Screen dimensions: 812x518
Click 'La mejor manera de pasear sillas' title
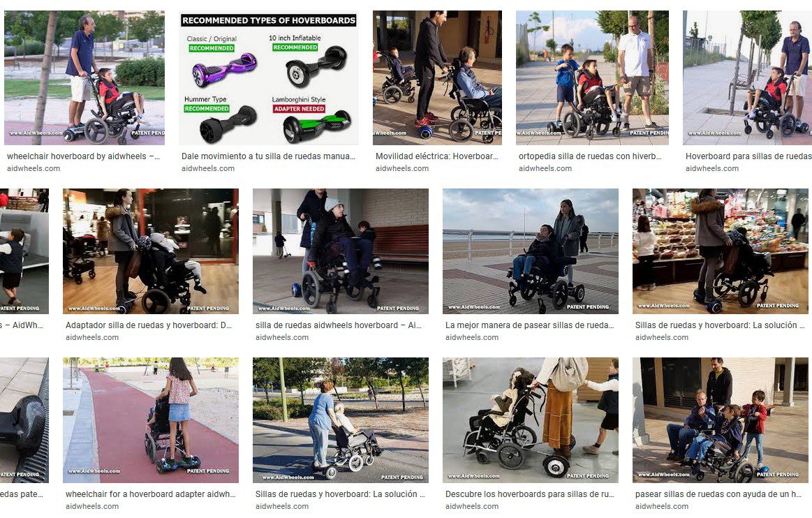point(529,325)
